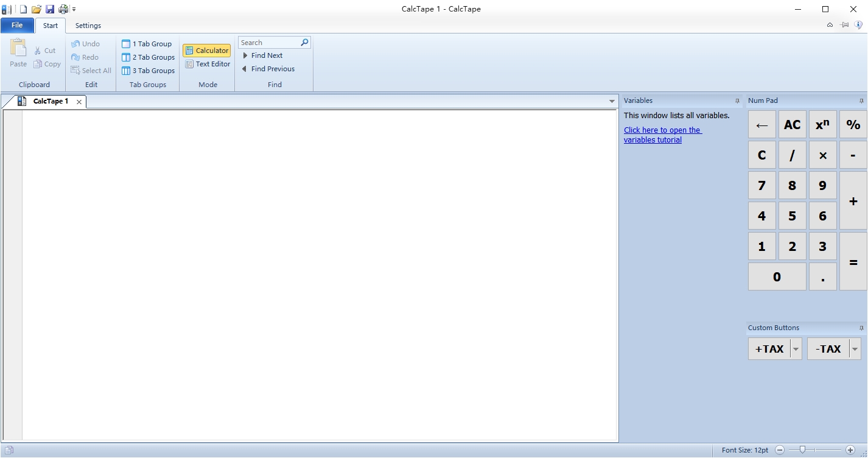Switch to Text Editor mode
Image resolution: width=868 pixels, height=458 pixels.
tap(208, 64)
